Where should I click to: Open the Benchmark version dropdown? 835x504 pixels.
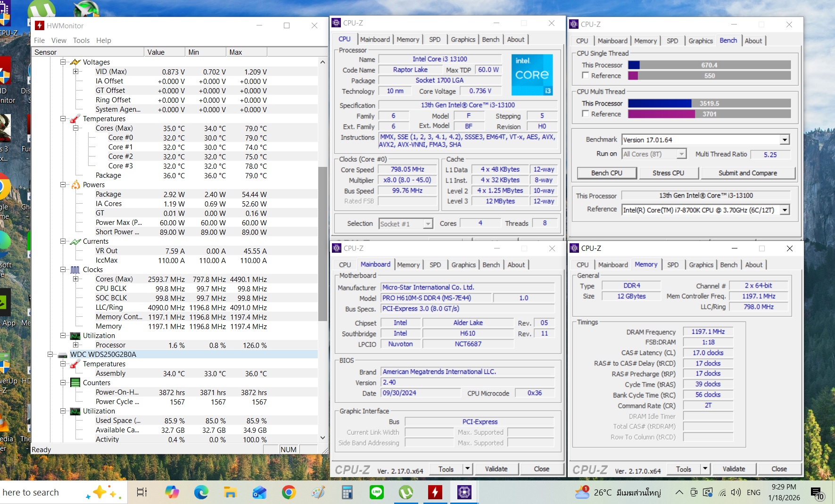[784, 140]
